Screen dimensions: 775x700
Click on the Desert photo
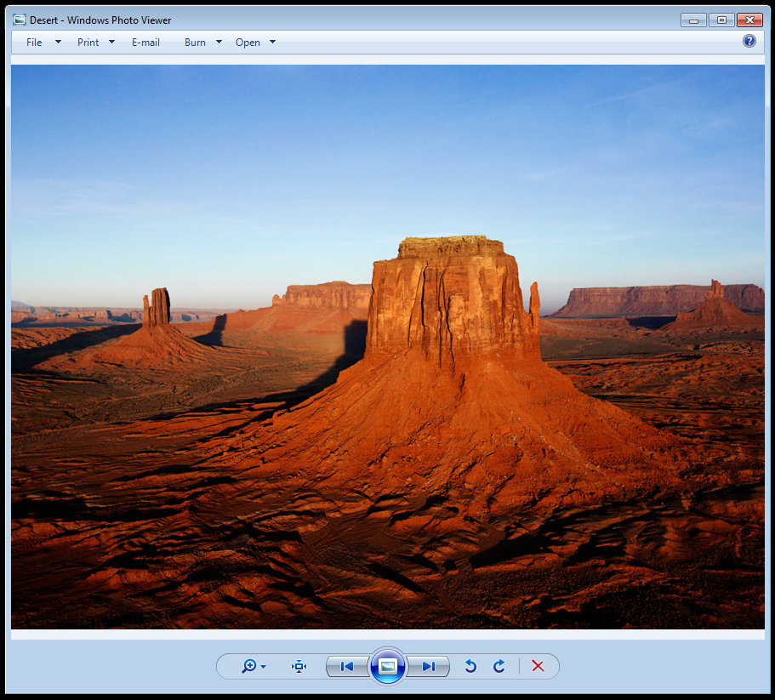(x=387, y=347)
